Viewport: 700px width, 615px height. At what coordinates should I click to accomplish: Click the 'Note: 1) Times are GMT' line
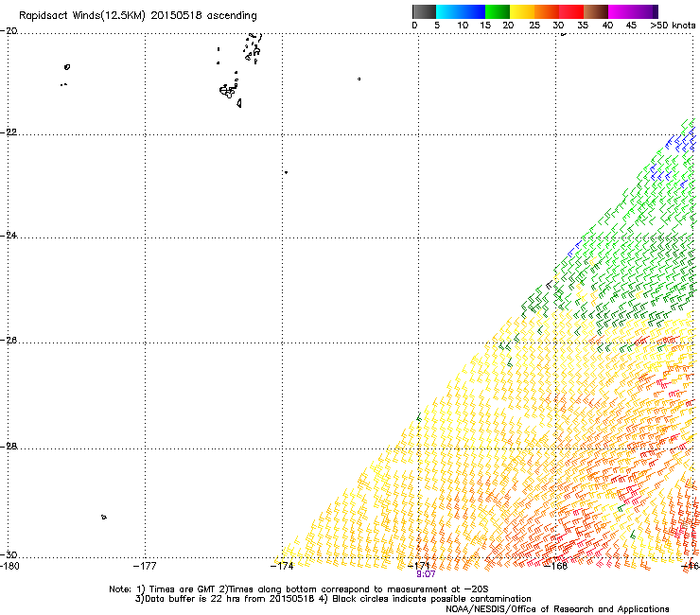(299, 589)
